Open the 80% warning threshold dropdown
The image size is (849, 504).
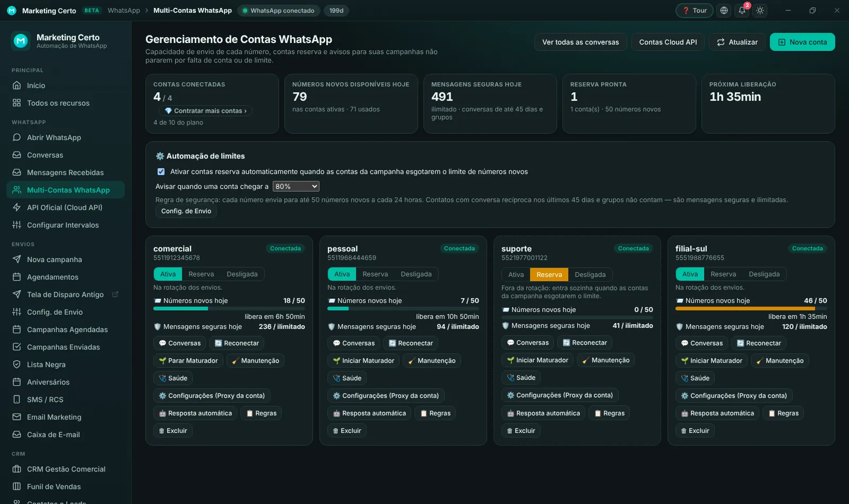coord(296,187)
